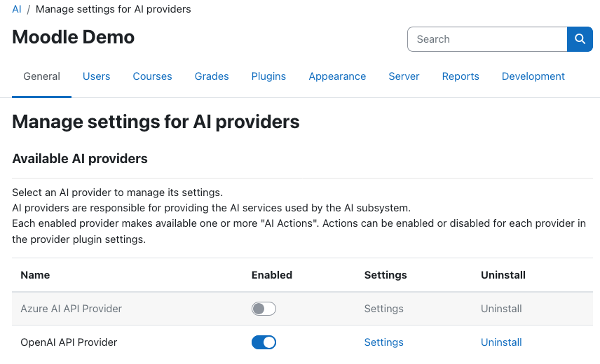Switch to the Appearance tab

coord(337,76)
